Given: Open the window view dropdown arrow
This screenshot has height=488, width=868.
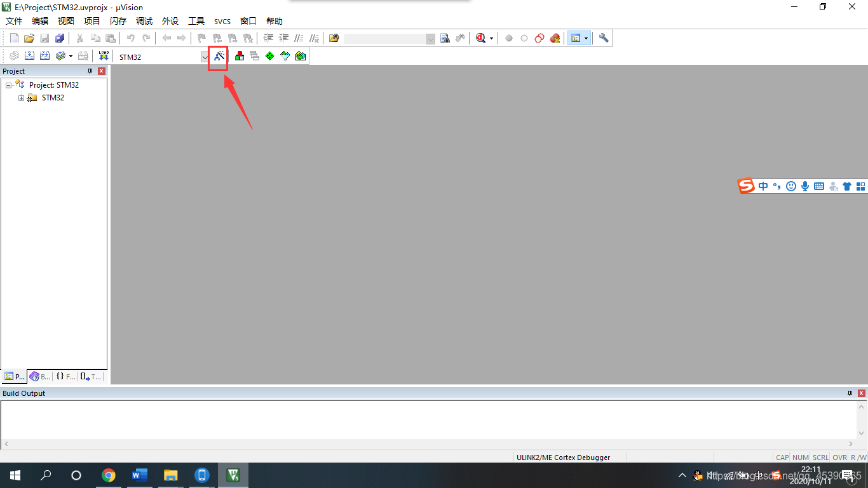Looking at the screenshot, I should tap(586, 38).
